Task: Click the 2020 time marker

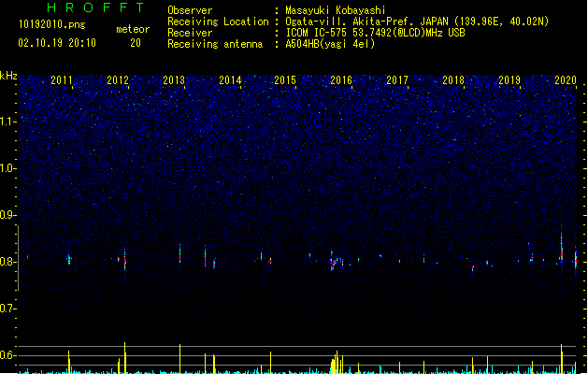Action: [566, 80]
